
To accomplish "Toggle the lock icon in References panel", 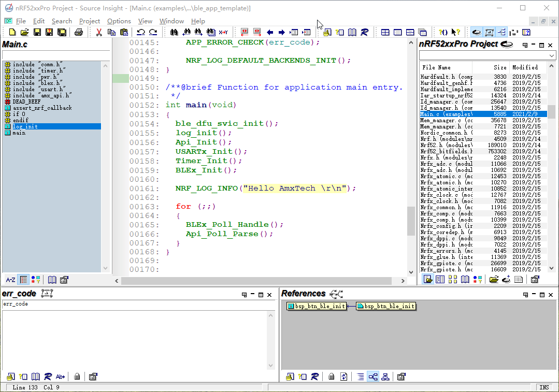I will point(332,376).
